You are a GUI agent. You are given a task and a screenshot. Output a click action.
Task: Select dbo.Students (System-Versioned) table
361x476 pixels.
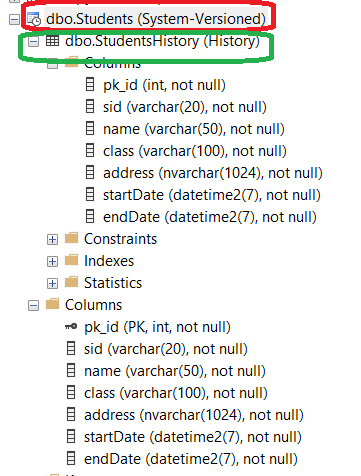(x=156, y=19)
